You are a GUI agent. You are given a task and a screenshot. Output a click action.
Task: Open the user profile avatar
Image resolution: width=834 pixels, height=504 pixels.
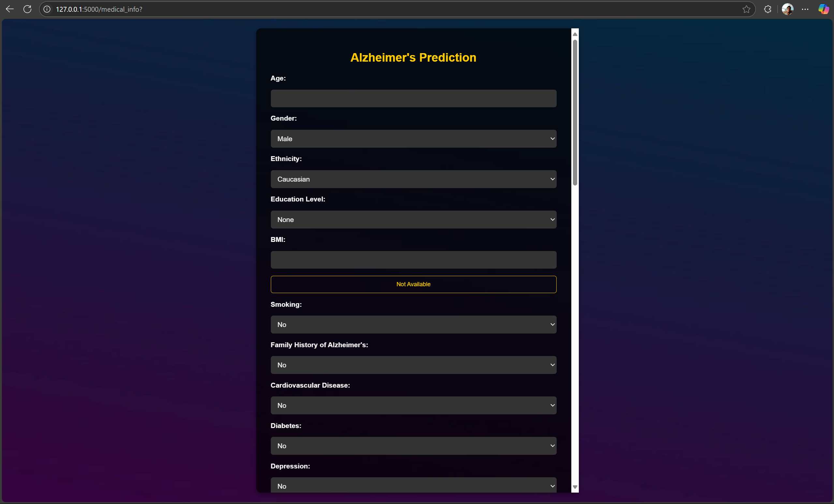click(787, 9)
